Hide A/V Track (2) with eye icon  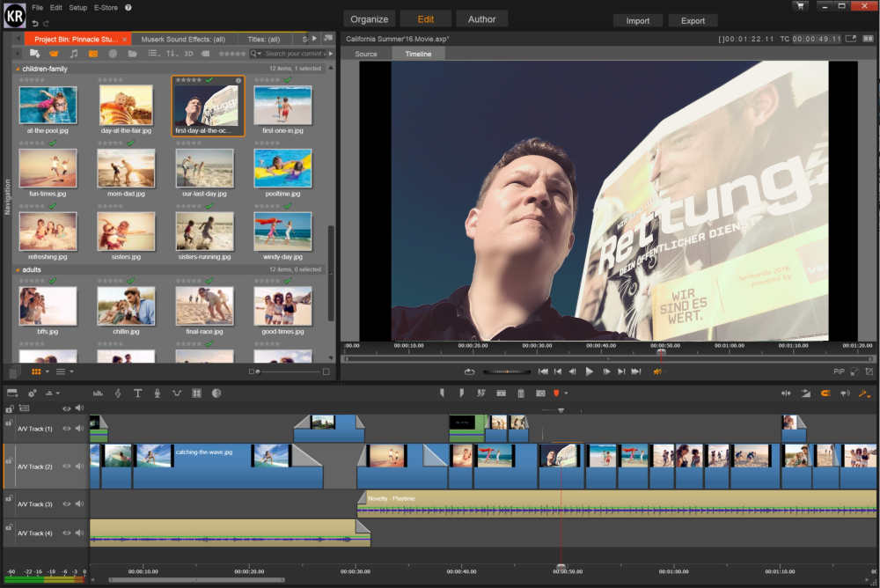pyautogui.click(x=66, y=467)
